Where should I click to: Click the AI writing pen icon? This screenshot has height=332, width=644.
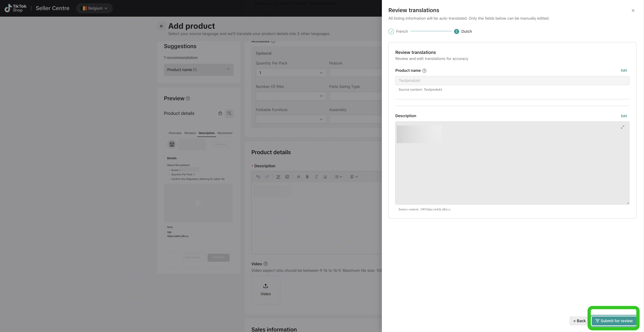click(278, 177)
